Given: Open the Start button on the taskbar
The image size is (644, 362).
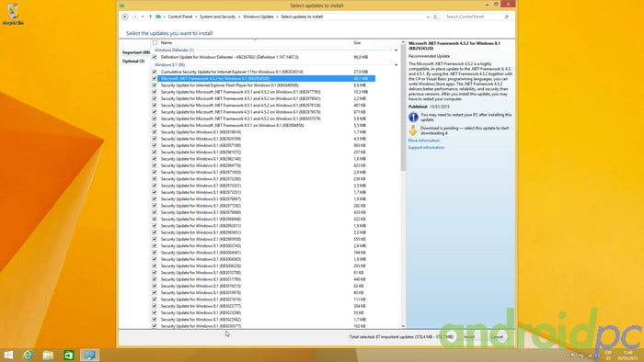Looking at the screenshot, I should point(8,355).
